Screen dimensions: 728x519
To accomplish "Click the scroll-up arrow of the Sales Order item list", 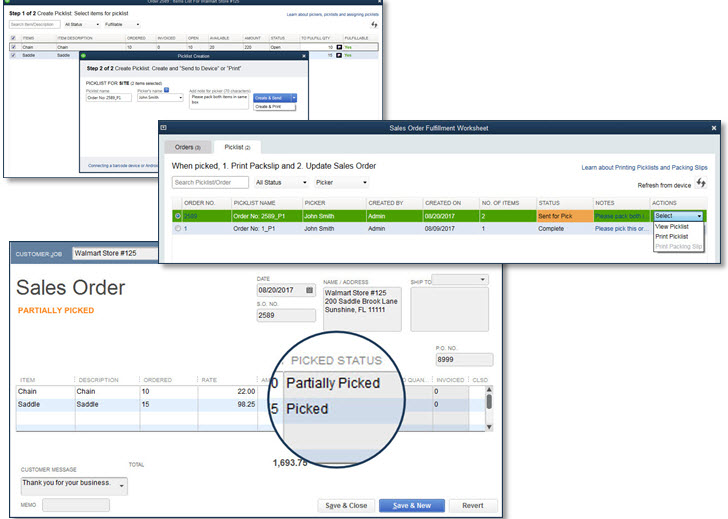I will [489, 389].
